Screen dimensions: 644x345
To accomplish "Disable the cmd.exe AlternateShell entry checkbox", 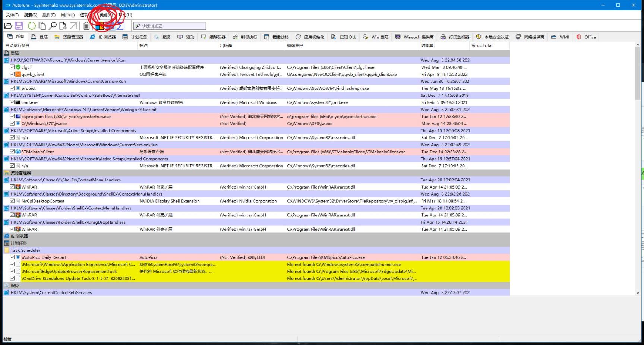I will coord(12,102).
